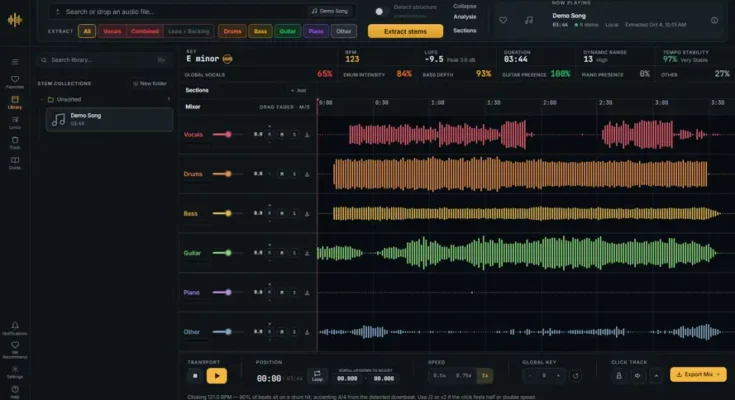735x400 pixels.
Task: Add a new section
Action: click(299, 91)
